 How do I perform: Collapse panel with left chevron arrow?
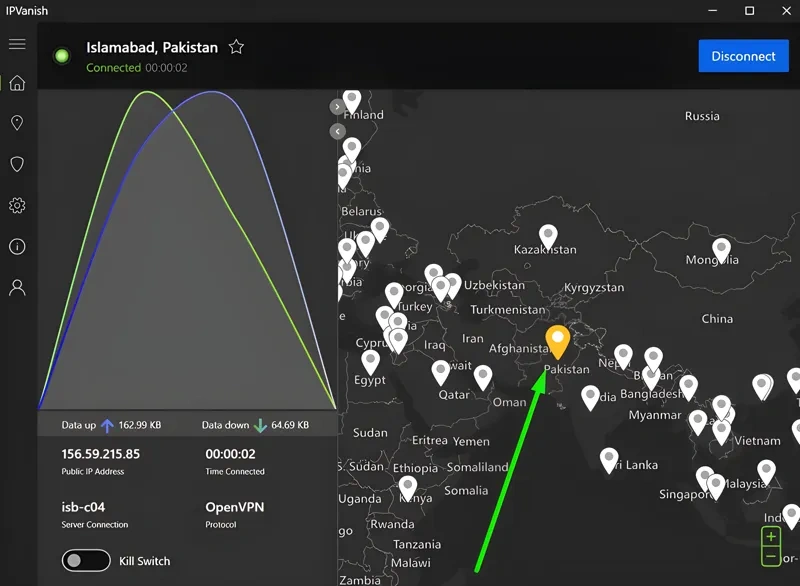tap(337, 132)
